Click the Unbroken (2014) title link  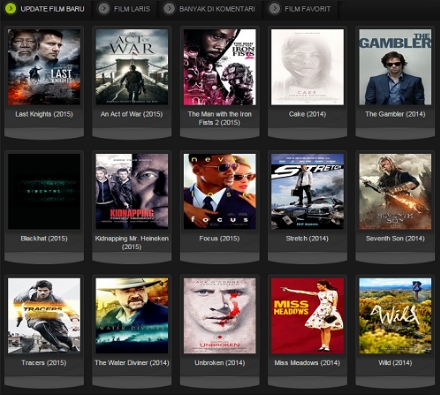tap(220, 363)
